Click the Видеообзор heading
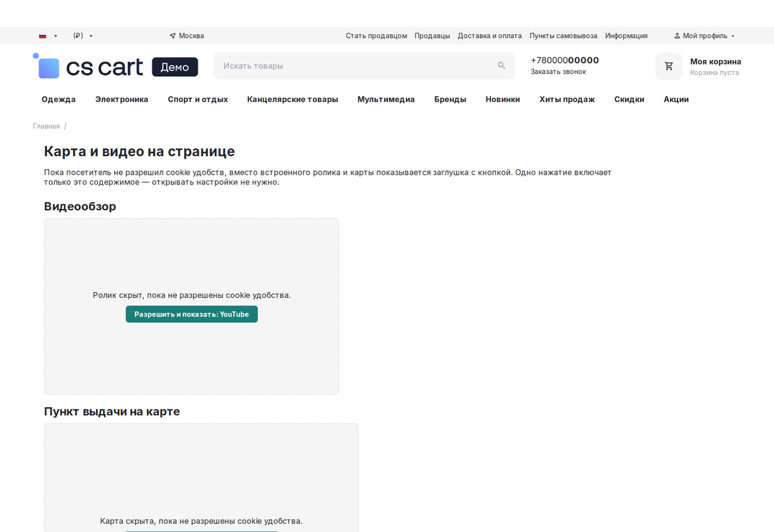 (x=80, y=206)
